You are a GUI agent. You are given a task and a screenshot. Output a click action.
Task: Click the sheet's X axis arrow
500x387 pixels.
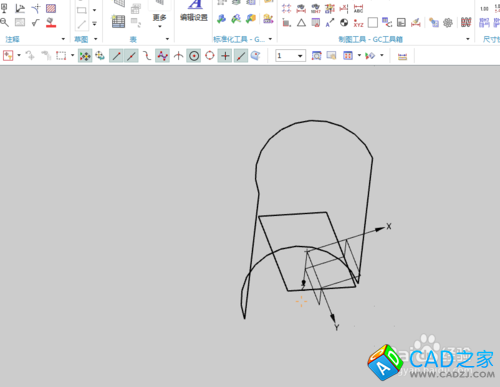click(x=380, y=229)
